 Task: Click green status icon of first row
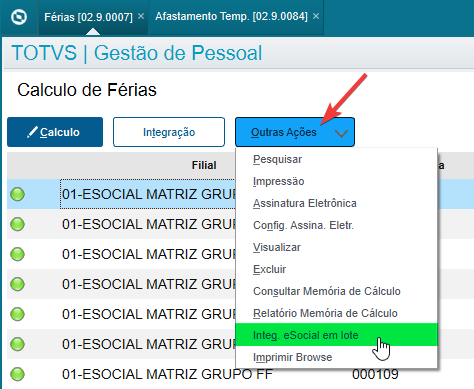pos(17,194)
